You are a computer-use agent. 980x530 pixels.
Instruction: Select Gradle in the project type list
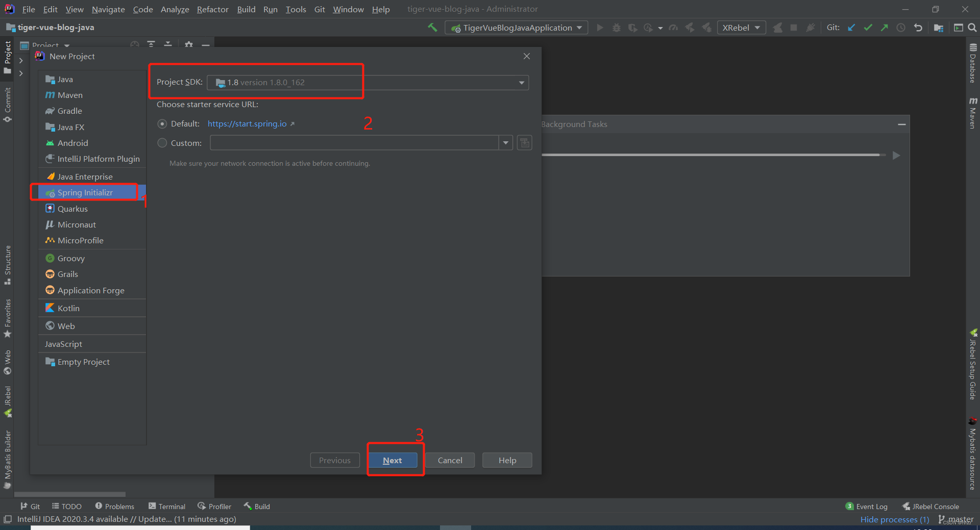[x=92, y=111]
